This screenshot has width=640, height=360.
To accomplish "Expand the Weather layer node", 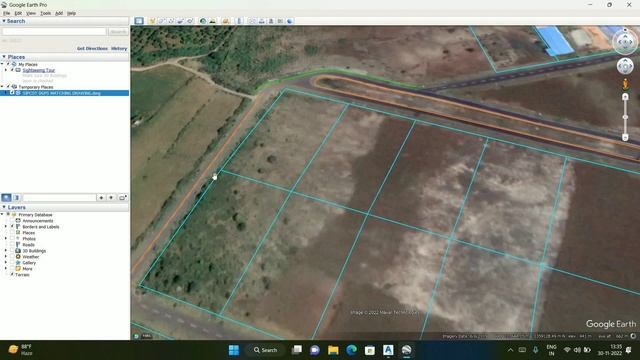I will tap(6, 257).
